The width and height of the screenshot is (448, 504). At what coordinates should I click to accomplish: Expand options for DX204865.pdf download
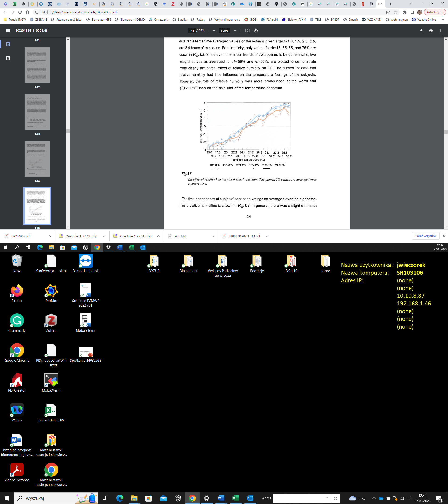[49, 236]
